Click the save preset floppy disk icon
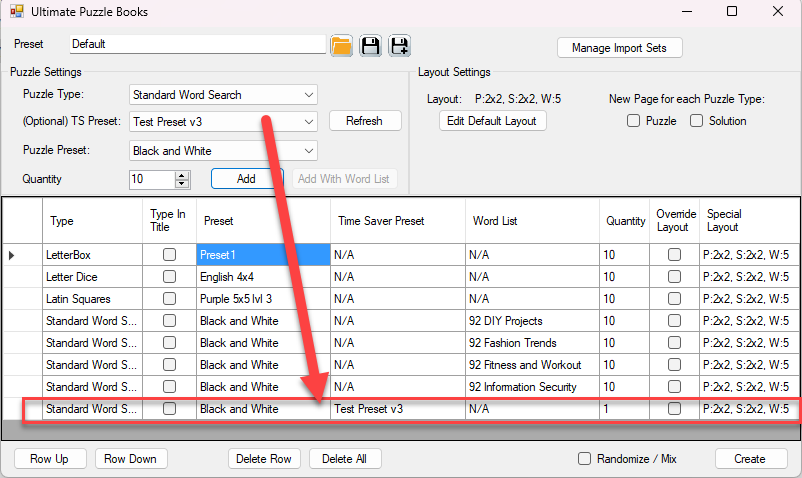 [370, 45]
